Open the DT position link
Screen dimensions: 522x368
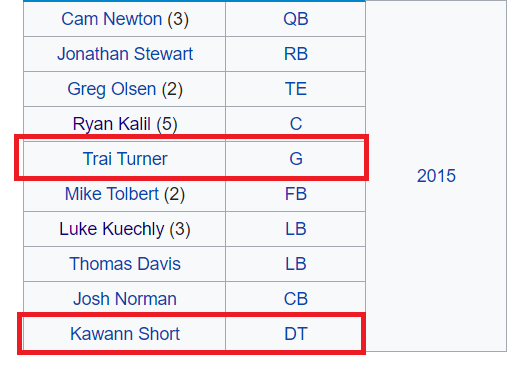pyautogui.click(x=296, y=334)
